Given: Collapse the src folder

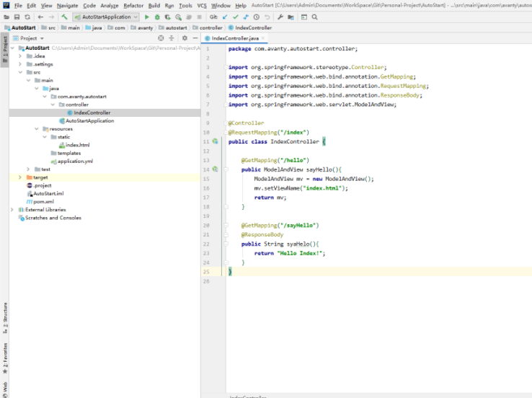Looking at the screenshot, I should (20, 72).
